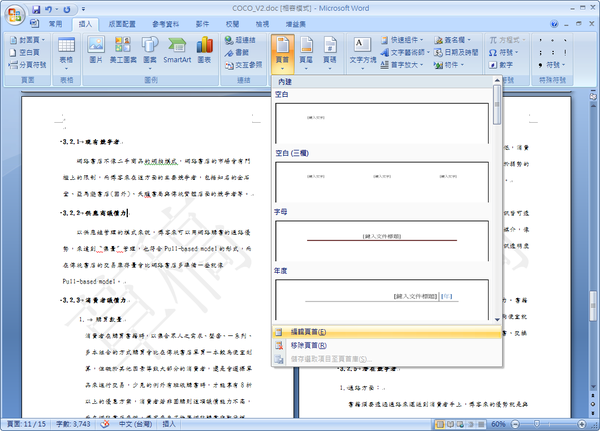600x431 pixels.
Task: Insert a SmartArt graphic
Action: 177,50
